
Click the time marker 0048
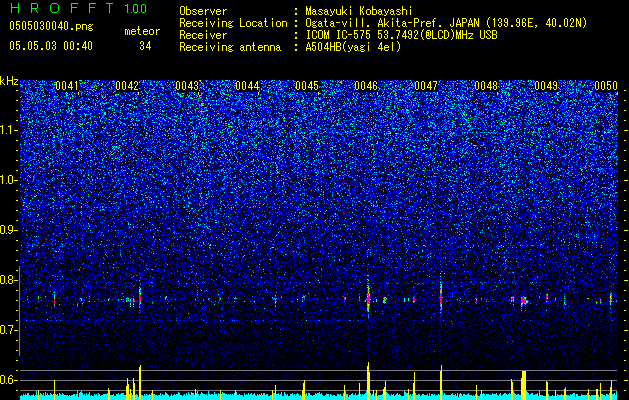(486, 86)
